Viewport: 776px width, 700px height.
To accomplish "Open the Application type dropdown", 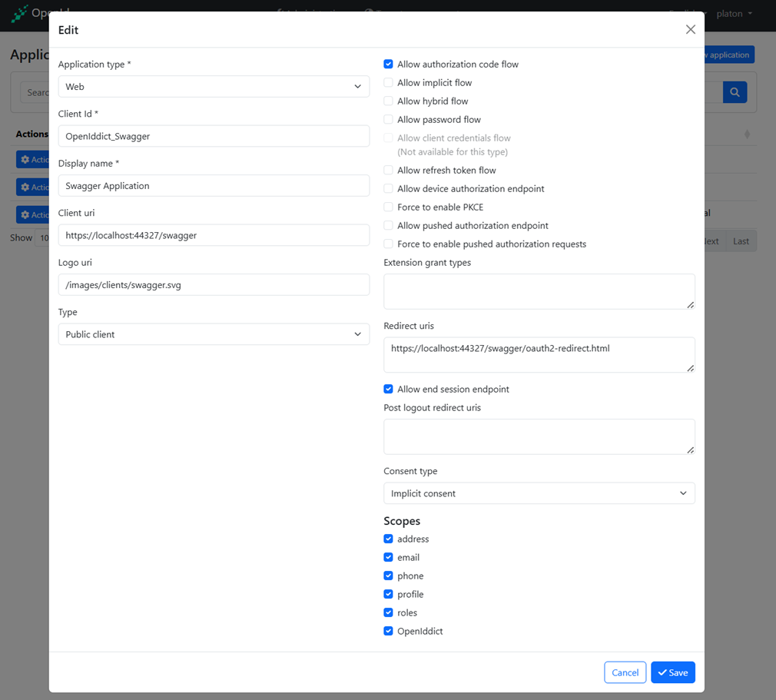I will (x=214, y=87).
